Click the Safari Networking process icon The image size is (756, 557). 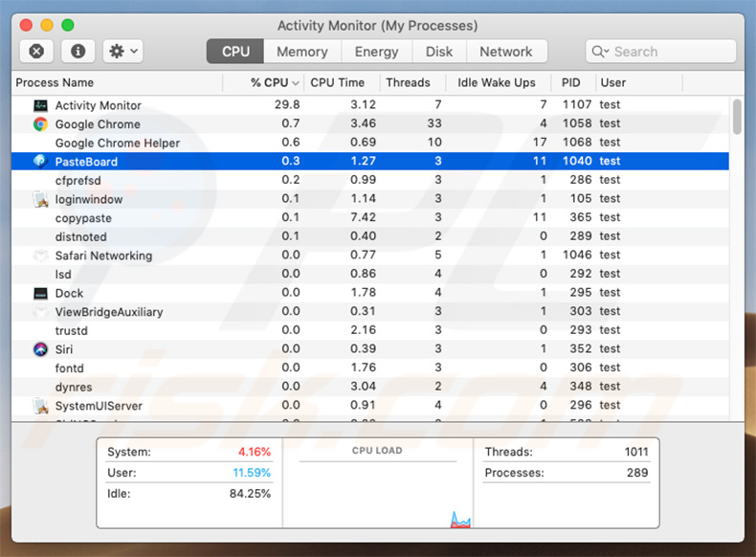(40, 256)
